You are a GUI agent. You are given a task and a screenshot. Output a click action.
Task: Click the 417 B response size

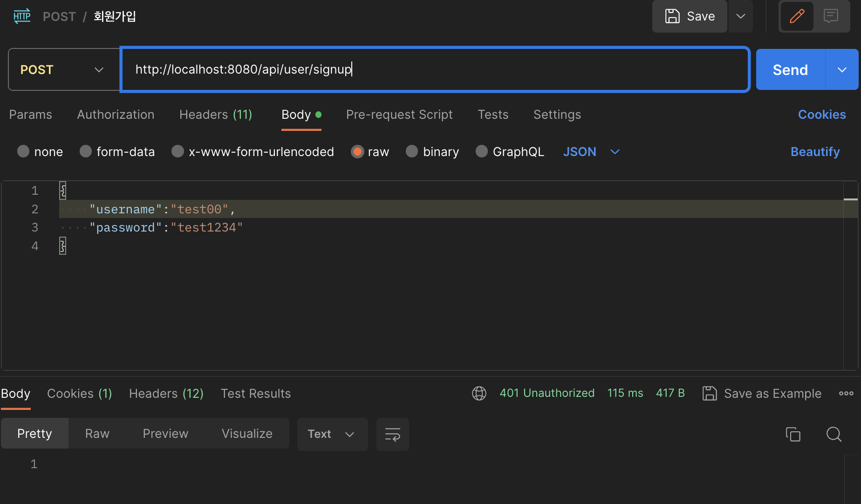coord(670,393)
